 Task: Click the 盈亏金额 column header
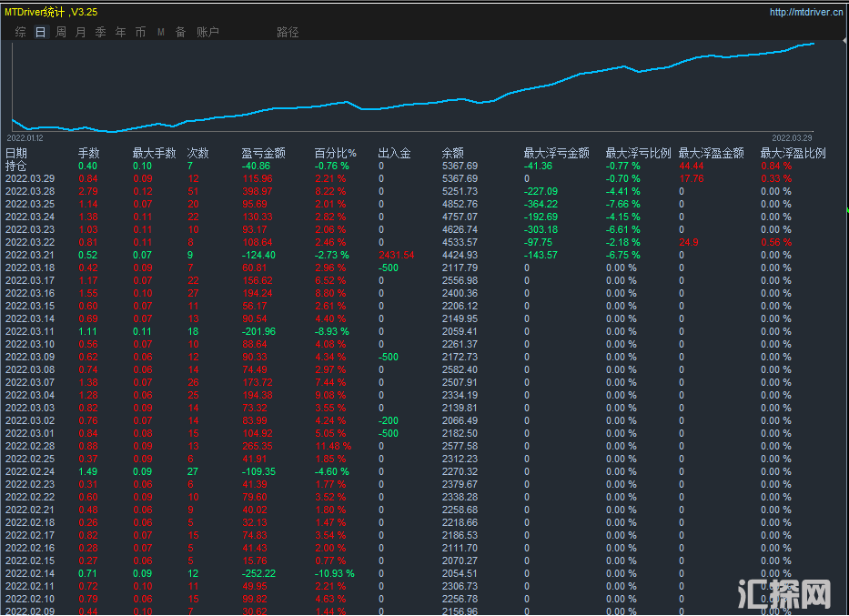tap(264, 153)
